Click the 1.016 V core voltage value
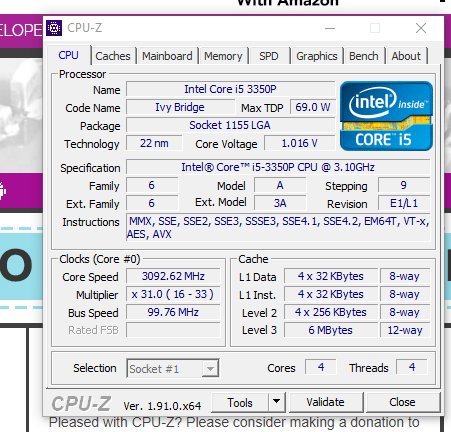This screenshot has width=451, height=432. point(299,143)
